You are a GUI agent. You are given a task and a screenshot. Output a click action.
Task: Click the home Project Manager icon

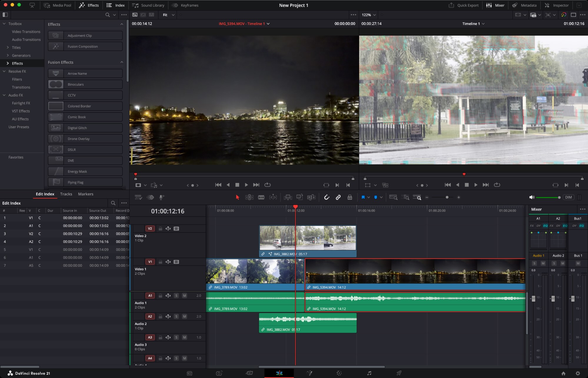pyautogui.click(x=563, y=373)
